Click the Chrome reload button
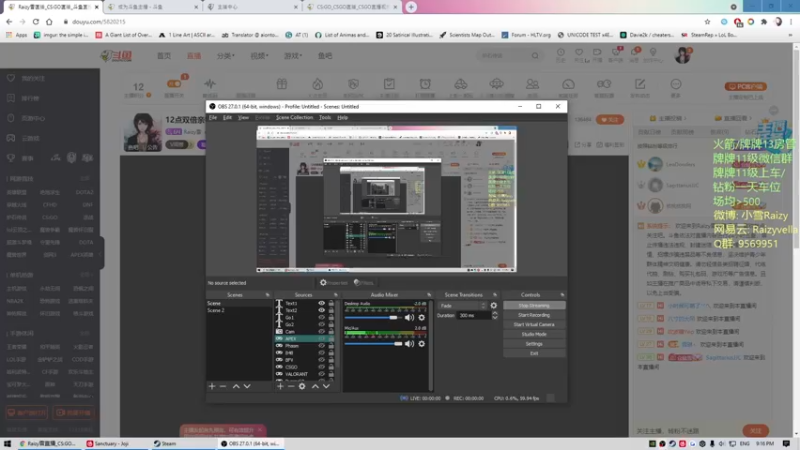The image size is (800, 450). pyautogui.click(x=36, y=22)
